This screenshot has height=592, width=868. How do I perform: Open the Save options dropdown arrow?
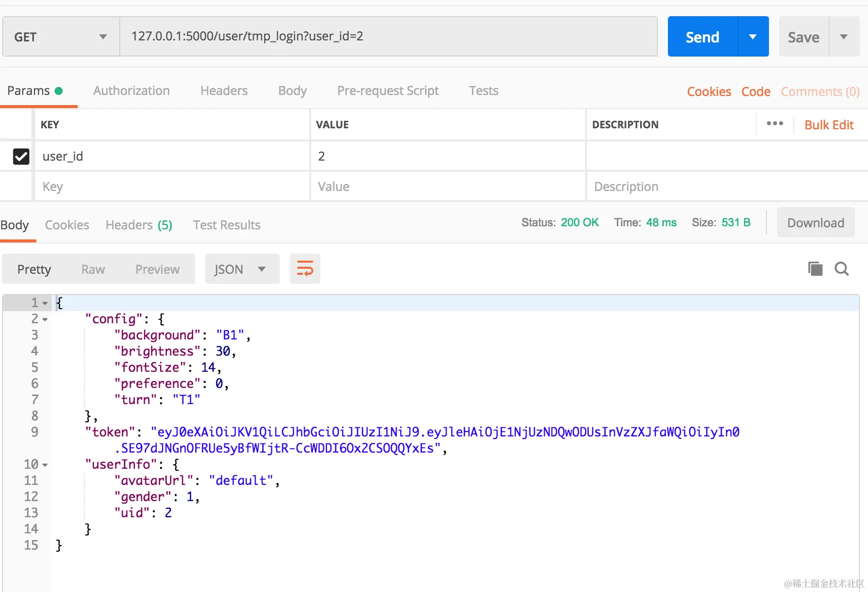click(x=843, y=37)
